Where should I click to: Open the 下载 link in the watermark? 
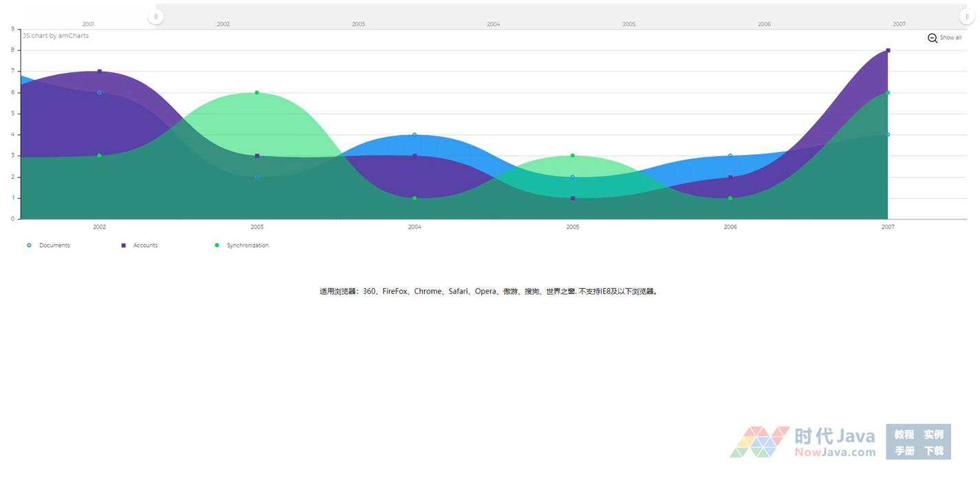click(933, 451)
